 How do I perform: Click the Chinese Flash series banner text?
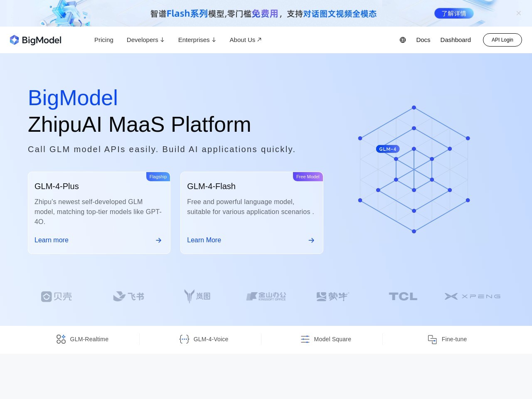[264, 14]
